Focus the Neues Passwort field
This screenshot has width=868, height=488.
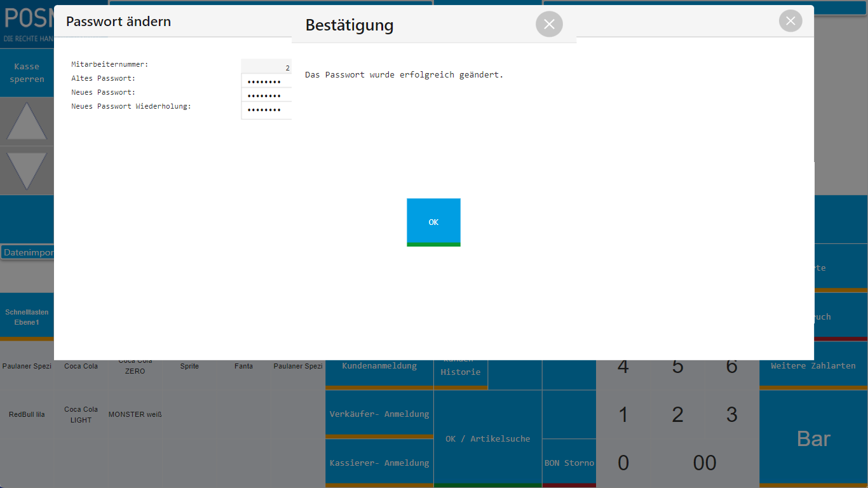click(266, 95)
